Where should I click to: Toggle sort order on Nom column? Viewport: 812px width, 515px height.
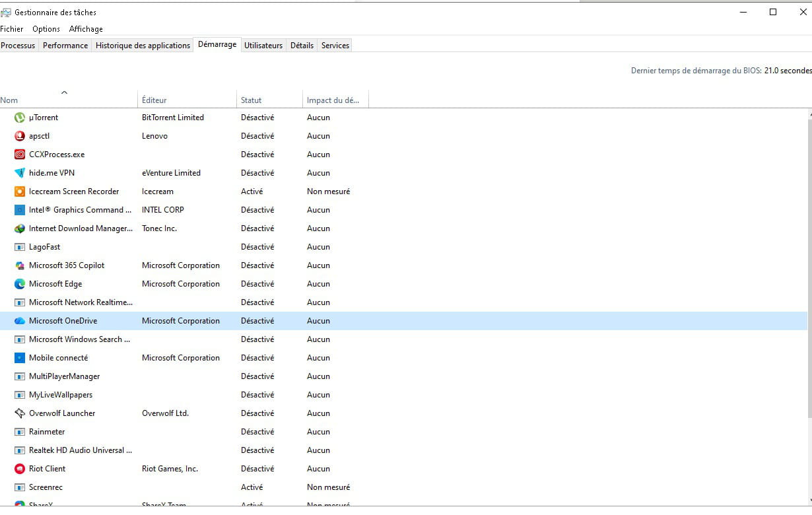[x=9, y=100]
